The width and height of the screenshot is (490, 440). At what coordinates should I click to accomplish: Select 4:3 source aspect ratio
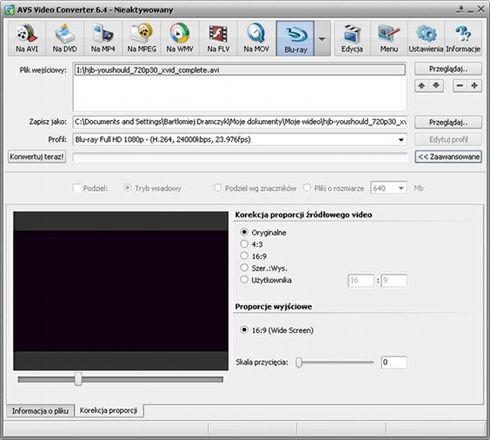coord(244,244)
